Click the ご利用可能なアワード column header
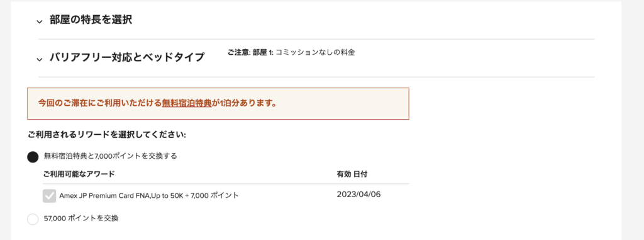The height and width of the screenshot is (240, 644). 79,174
